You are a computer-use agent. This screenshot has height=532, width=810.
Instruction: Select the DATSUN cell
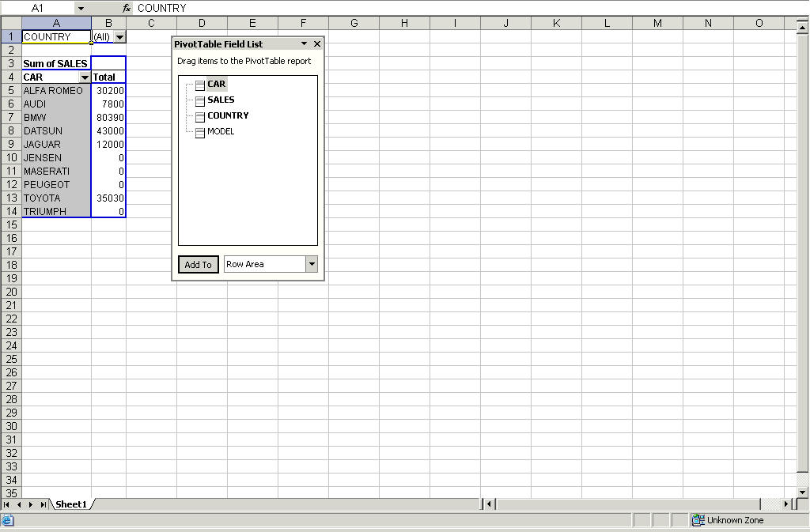click(56, 131)
